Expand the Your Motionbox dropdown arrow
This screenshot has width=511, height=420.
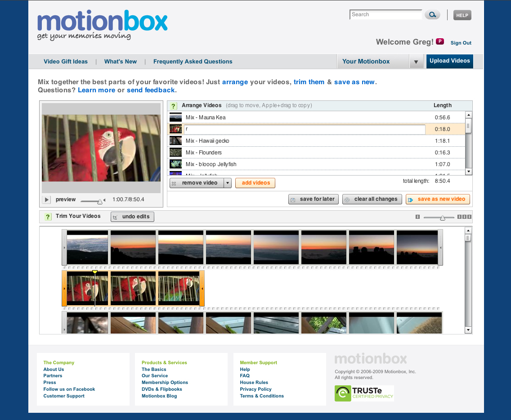click(416, 62)
